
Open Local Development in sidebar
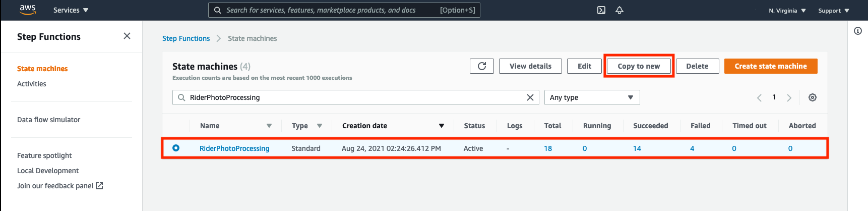48,171
